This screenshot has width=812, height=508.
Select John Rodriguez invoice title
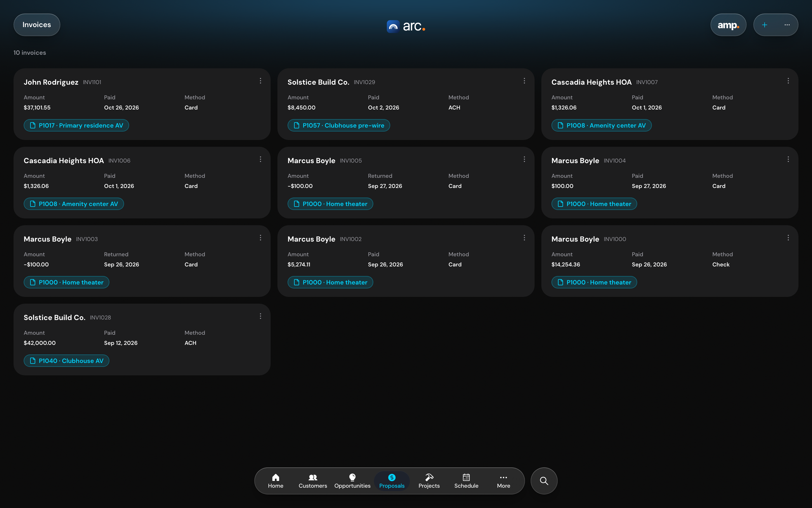coord(51,82)
